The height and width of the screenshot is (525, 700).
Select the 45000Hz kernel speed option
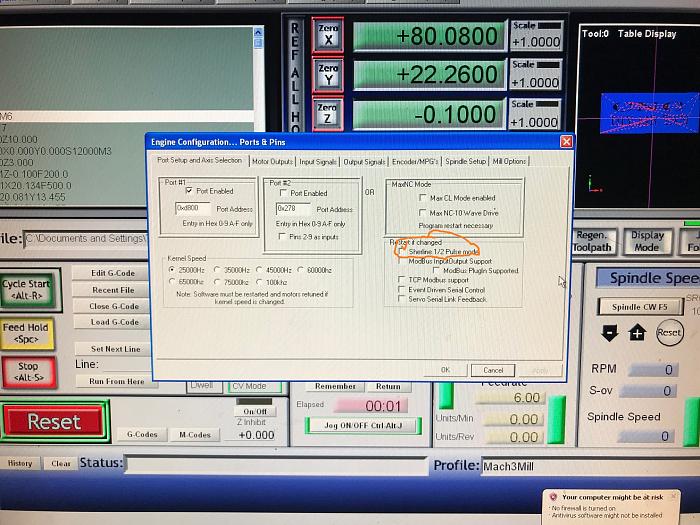[261, 270]
